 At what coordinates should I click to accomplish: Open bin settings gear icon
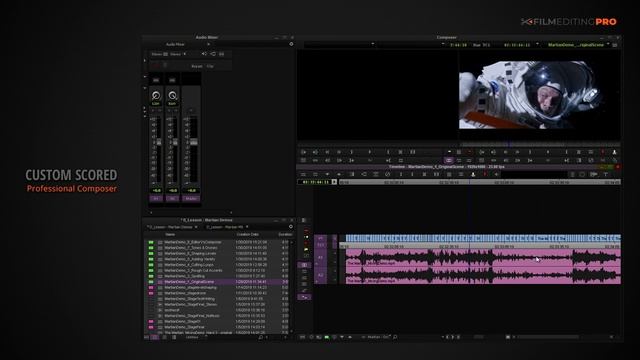(291, 227)
